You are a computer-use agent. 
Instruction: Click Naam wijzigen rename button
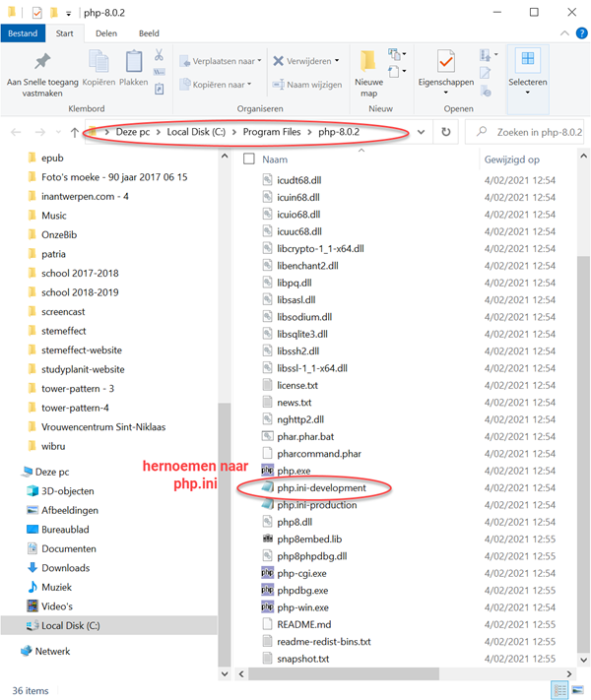coord(307,85)
